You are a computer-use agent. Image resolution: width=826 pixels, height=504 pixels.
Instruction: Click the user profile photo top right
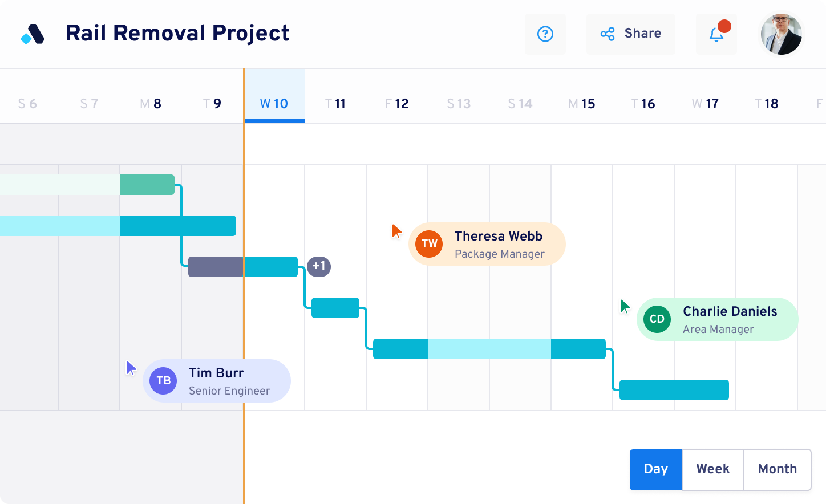click(x=782, y=34)
